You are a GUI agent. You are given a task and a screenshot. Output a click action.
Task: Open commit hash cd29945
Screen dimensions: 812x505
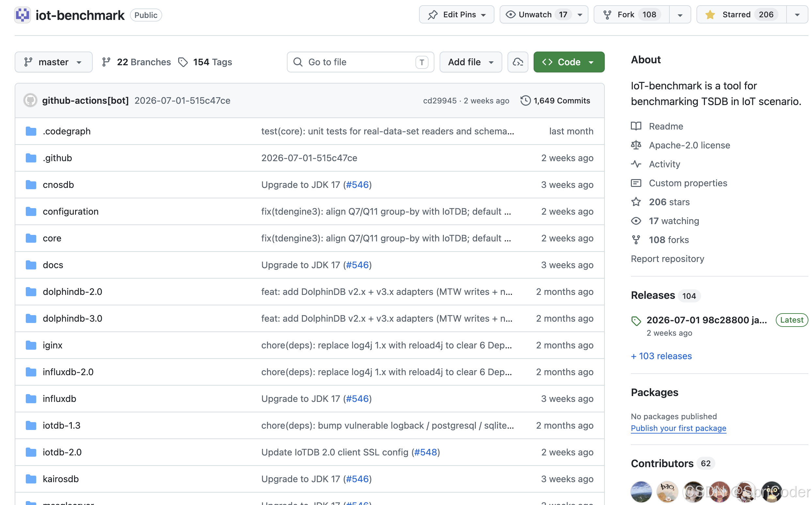pos(440,101)
